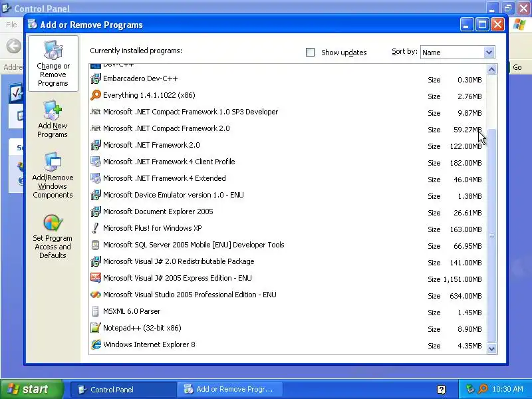Viewport: 532px width, 399px height.
Task: Select Microsoft Document Explorer 2005
Action: coord(288,212)
